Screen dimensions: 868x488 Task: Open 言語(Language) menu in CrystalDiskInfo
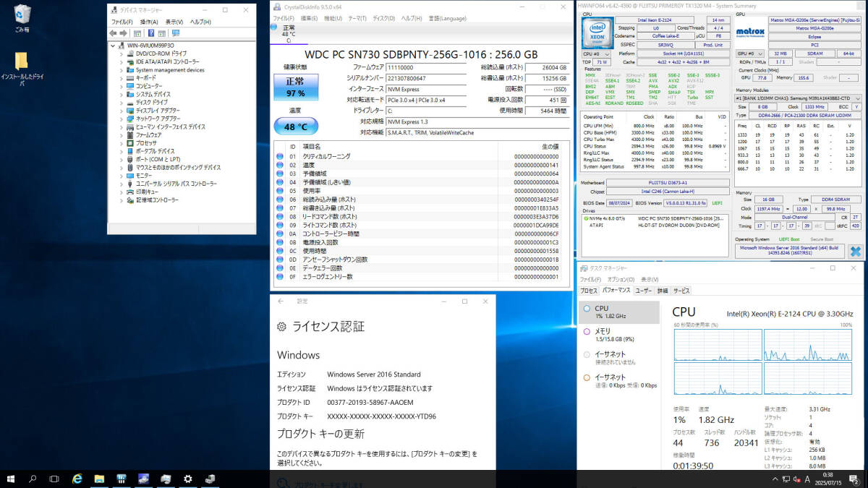448,18
